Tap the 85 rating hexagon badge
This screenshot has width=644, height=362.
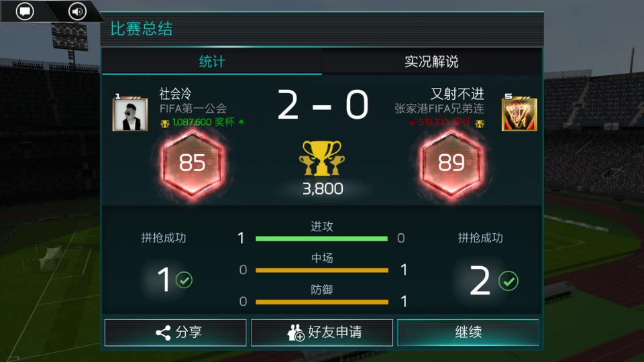[x=193, y=163]
